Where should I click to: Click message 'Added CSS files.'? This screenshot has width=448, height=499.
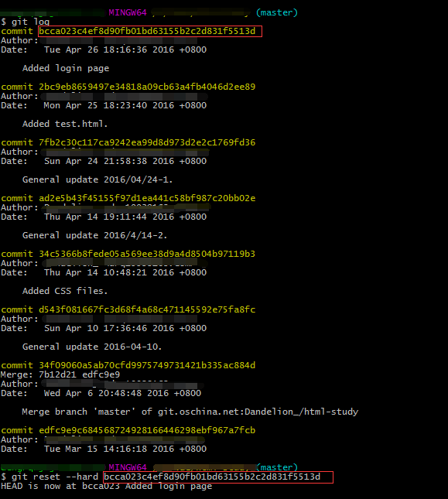65,291
